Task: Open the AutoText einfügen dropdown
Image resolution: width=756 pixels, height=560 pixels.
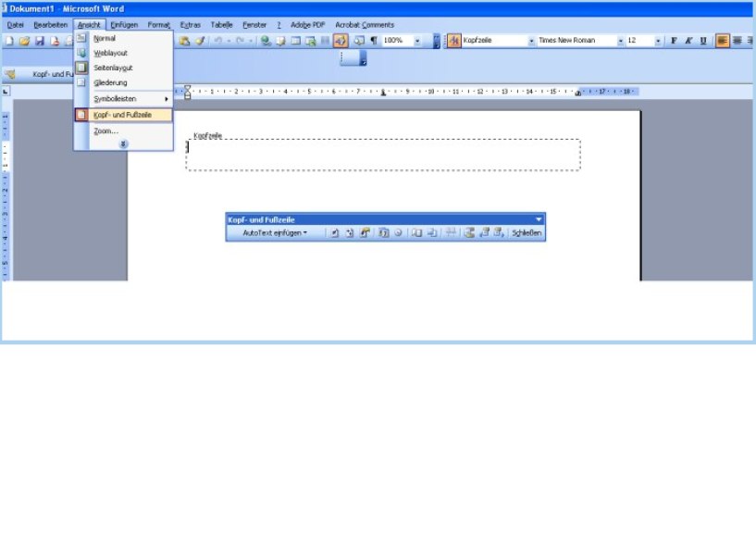Action: (275, 233)
